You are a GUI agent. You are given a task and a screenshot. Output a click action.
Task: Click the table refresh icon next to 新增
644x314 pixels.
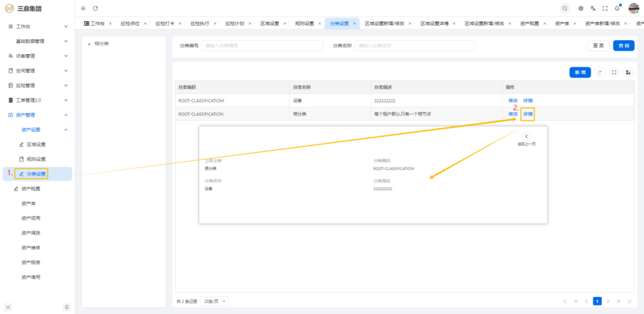point(600,73)
